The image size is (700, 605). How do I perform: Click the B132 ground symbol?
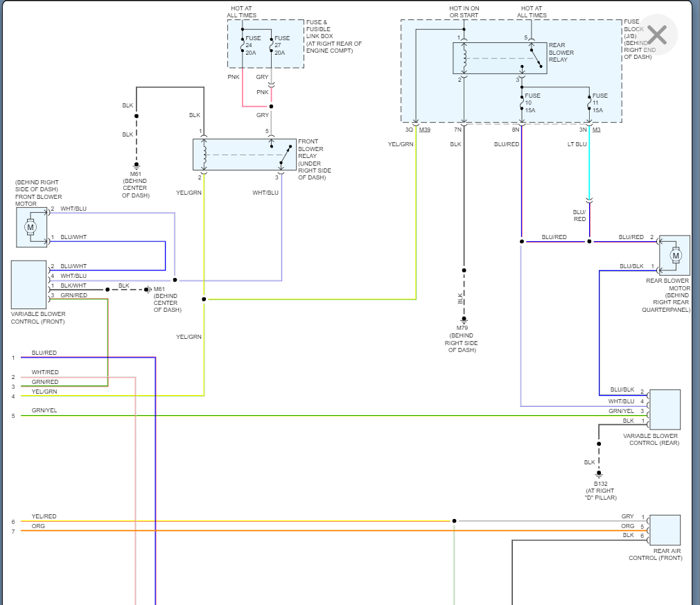(599, 474)
